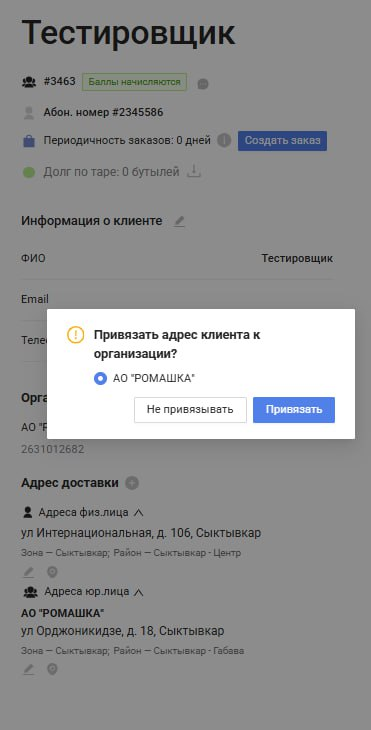The image size is (371, 730).
Task: Add delivery address with plus icon
Action: pyautogui.click(x=132, y=483)
